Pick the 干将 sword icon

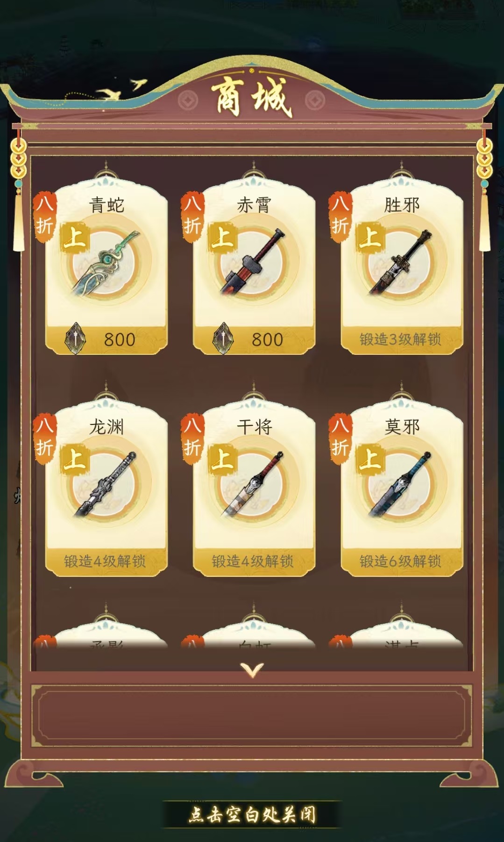(x=254, y=485)
